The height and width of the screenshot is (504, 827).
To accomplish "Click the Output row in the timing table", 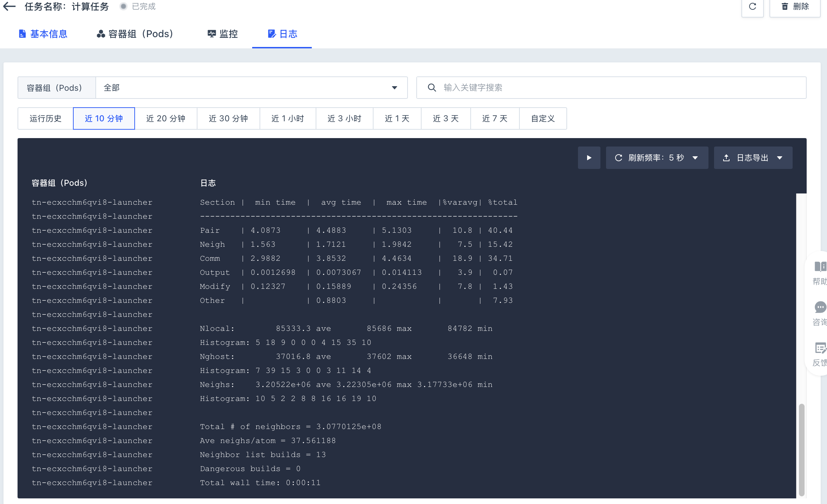I will 356,272.
